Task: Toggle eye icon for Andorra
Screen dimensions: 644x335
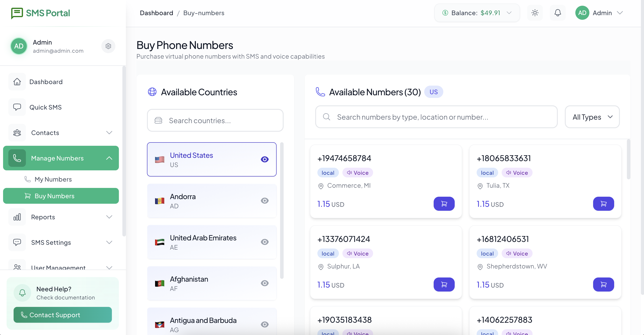Action: click(x=265, y=201)
